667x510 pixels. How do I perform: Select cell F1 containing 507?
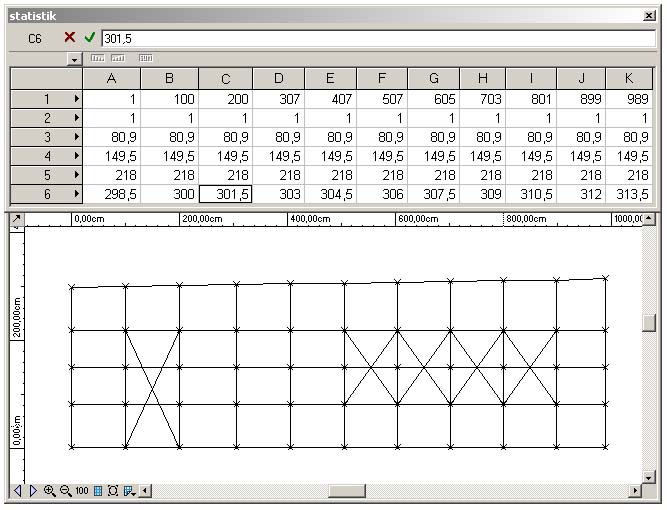click(382, 99)
